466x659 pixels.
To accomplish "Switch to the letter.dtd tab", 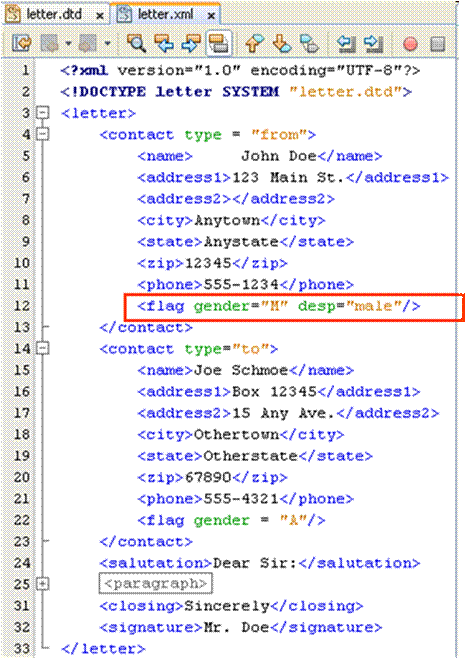I will (x=54, y=14).
